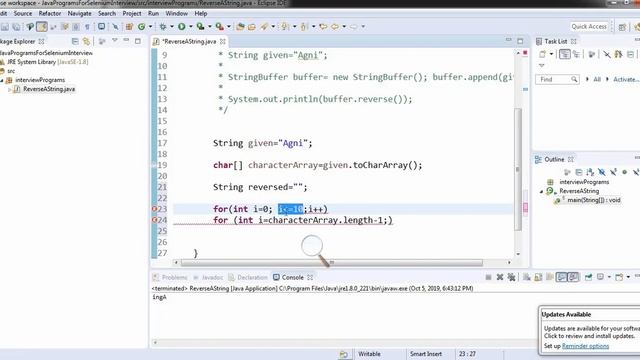Click Activate... in Task List
This screenshot has width=640, height=360.
(x=625, y=80)
